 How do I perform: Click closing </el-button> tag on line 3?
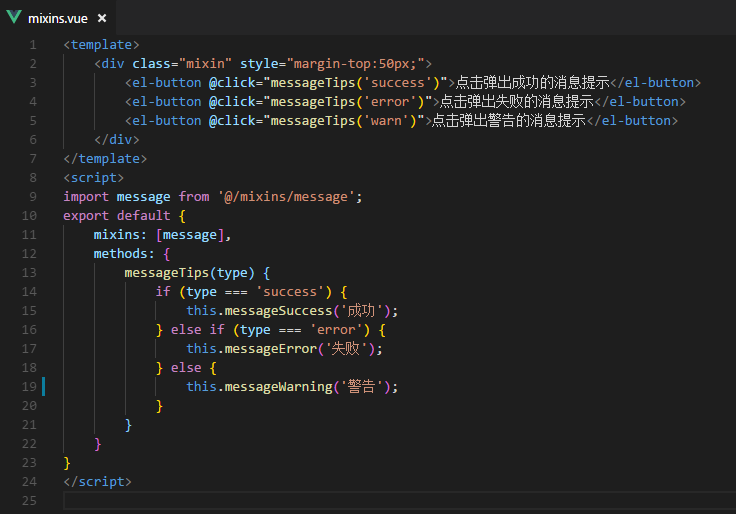(655, 83)
